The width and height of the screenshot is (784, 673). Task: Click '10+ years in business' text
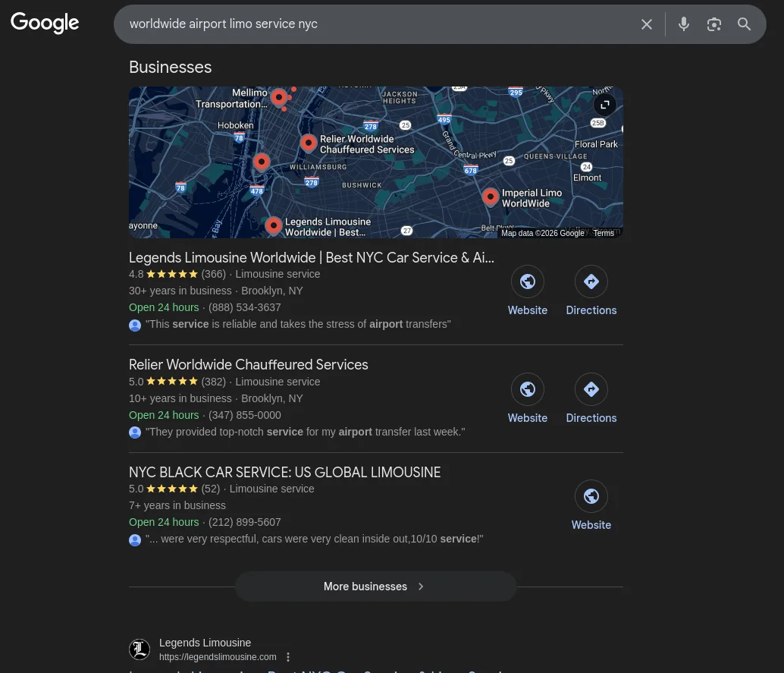point(180,399)
